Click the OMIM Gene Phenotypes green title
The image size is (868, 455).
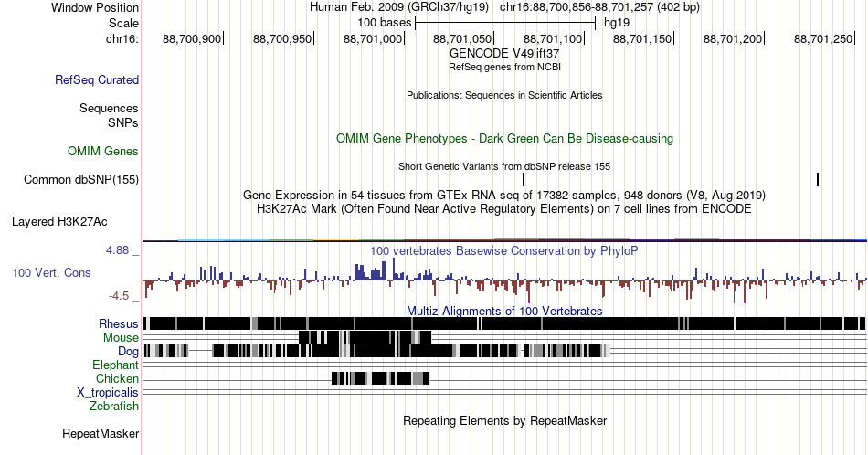[504, 138]
